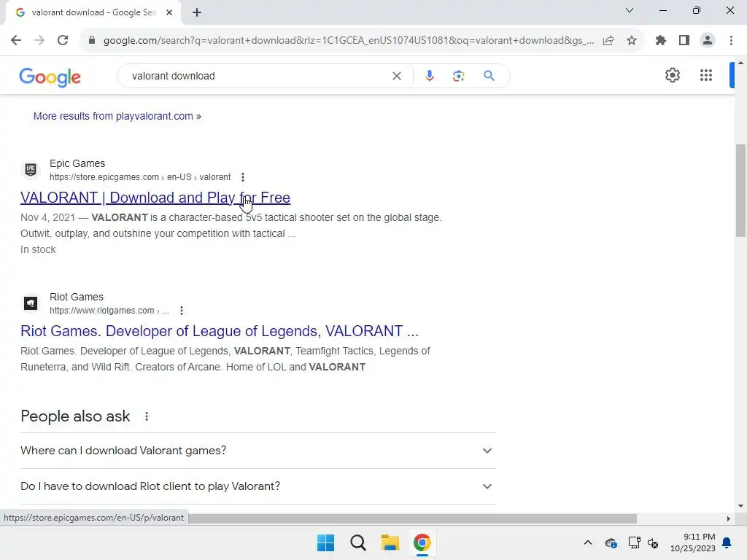Show hidden system tray icons

[588, 542]
